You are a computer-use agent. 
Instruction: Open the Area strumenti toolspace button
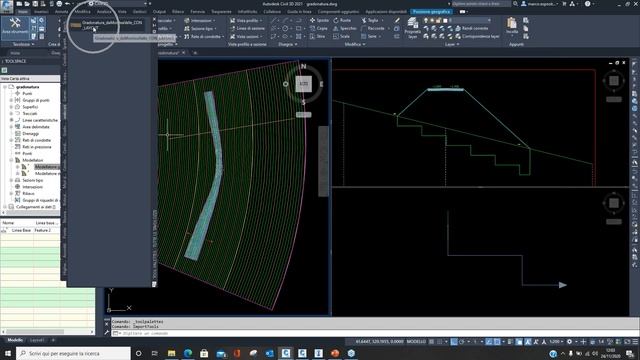15,27
